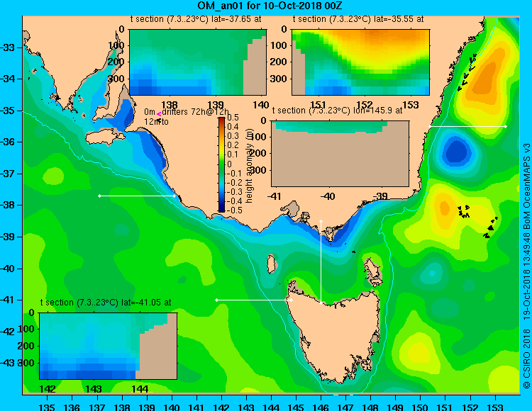Click main latitude axis label "-33"
Screen dimensions: 532x411
click(8, 47)
